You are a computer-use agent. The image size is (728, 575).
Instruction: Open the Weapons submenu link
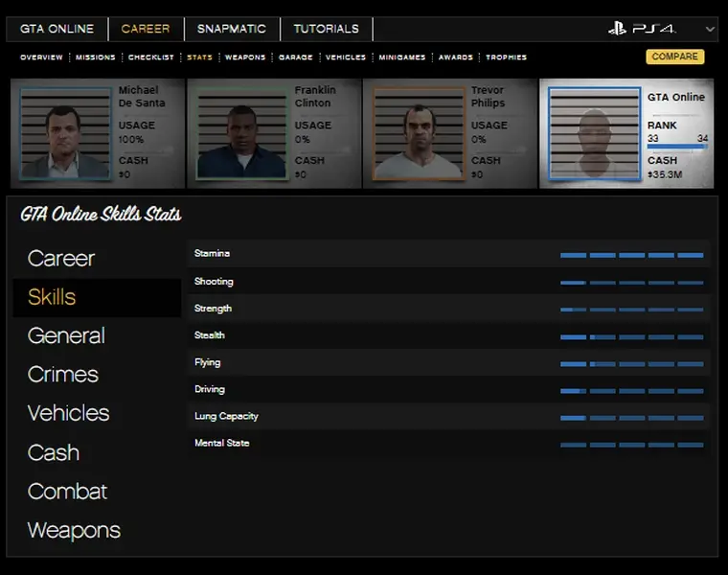pyautogui.click(x=245, y=57)
